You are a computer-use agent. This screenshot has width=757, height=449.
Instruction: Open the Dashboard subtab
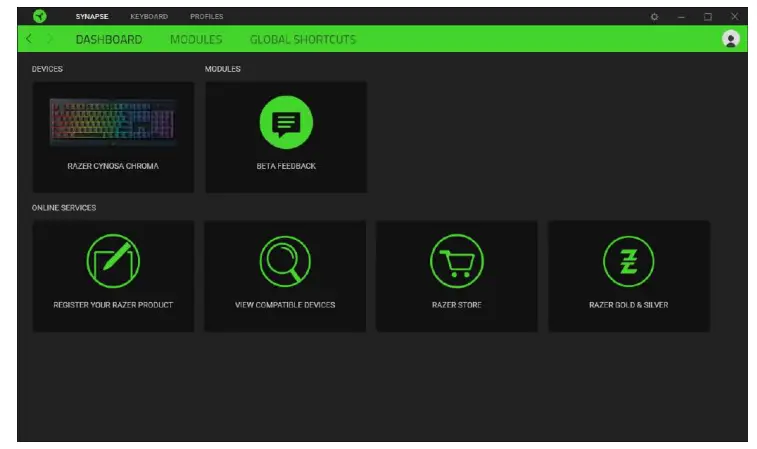pyautogui.click(x=109, y=40)
